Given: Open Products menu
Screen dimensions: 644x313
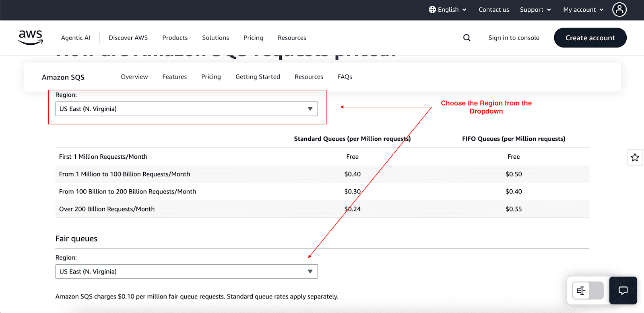Looking at the screenshot, I should click(175, 37).
